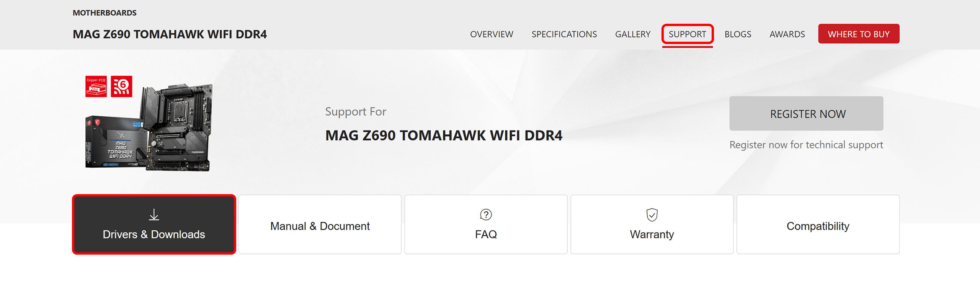This screenshot has height=283, width=980.
Task: View the Awards tab
Action: point(787,34)
